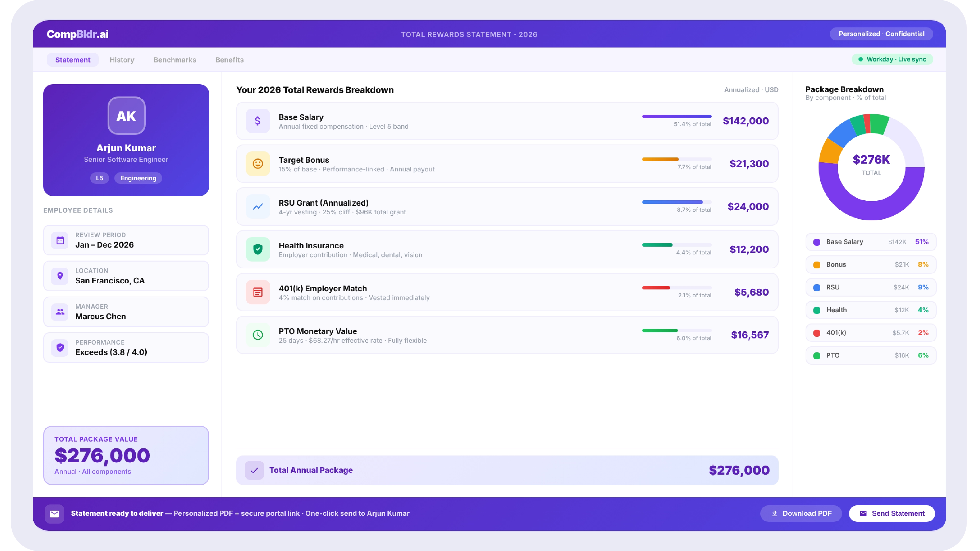Click the Workday · Live sync status pill

[x=892, y=59]
